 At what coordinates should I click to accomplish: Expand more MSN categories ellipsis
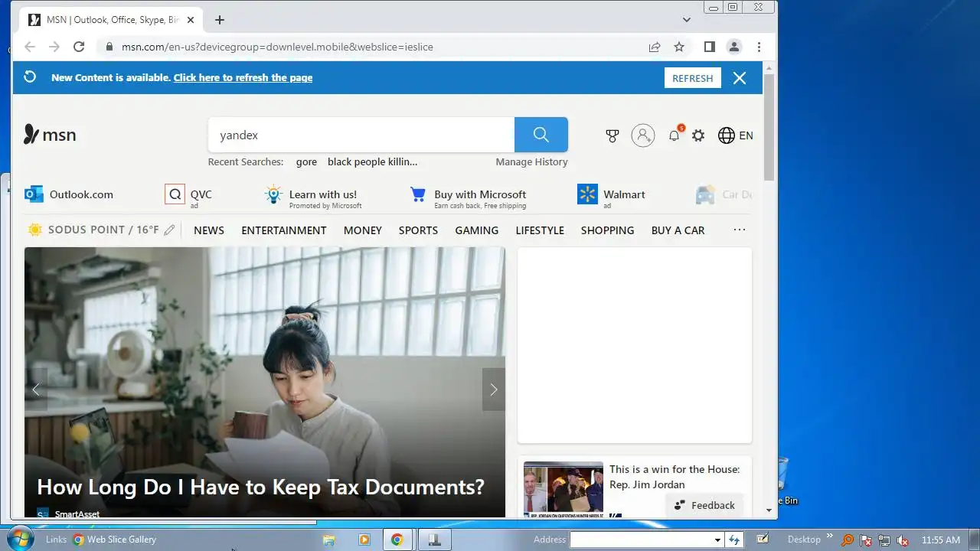[740, 230]
